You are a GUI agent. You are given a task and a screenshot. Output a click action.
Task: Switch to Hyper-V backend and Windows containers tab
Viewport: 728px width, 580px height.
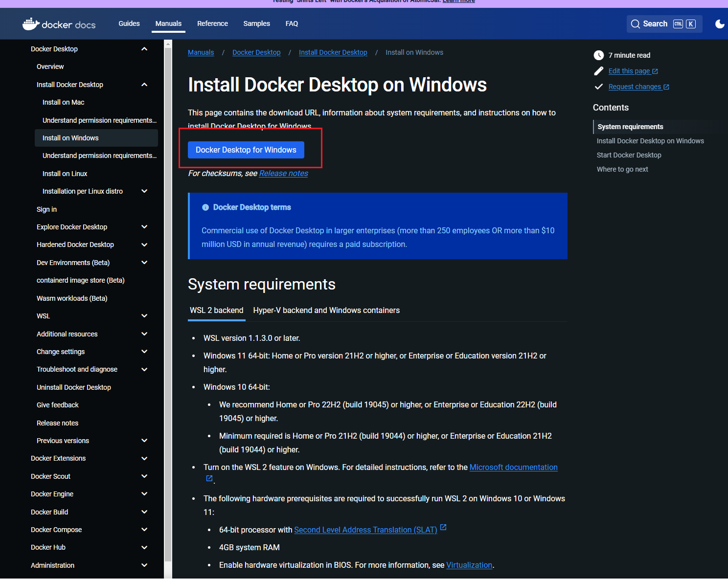tap(326, 311)
